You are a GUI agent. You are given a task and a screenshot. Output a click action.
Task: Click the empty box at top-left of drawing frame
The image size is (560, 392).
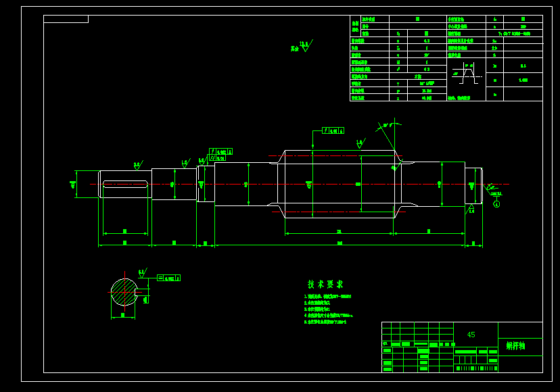click(66, 19)
